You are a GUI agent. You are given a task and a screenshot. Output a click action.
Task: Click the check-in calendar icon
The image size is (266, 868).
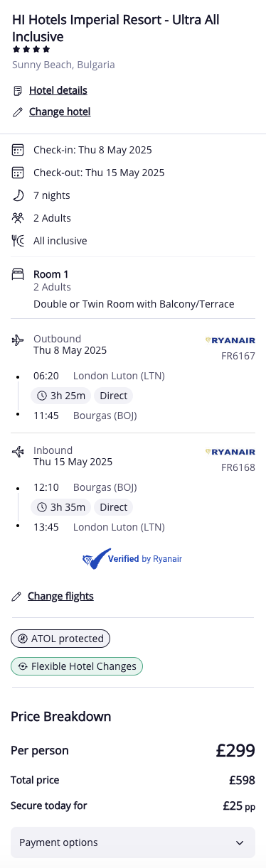point(18,150)
